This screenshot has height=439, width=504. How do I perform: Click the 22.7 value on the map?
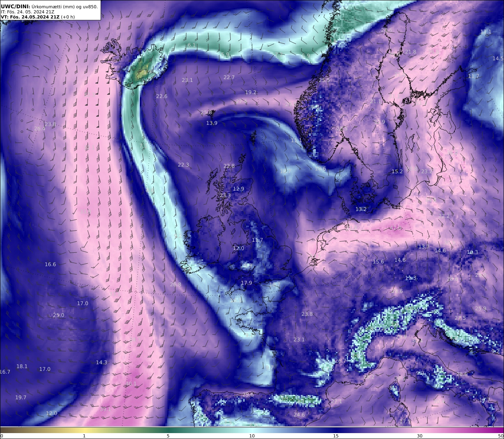click(229, 78)
